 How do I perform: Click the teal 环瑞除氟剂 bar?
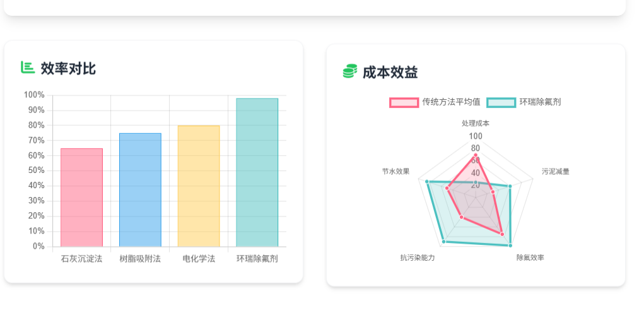257,172
